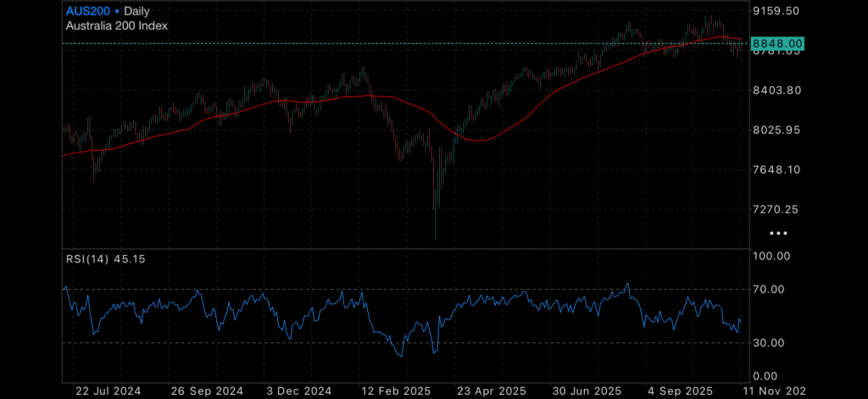Image resolution: width=868 pixels, height=399 pixels.
Task: Change the Daily timeframe setting
Action: tap(137, 12)
